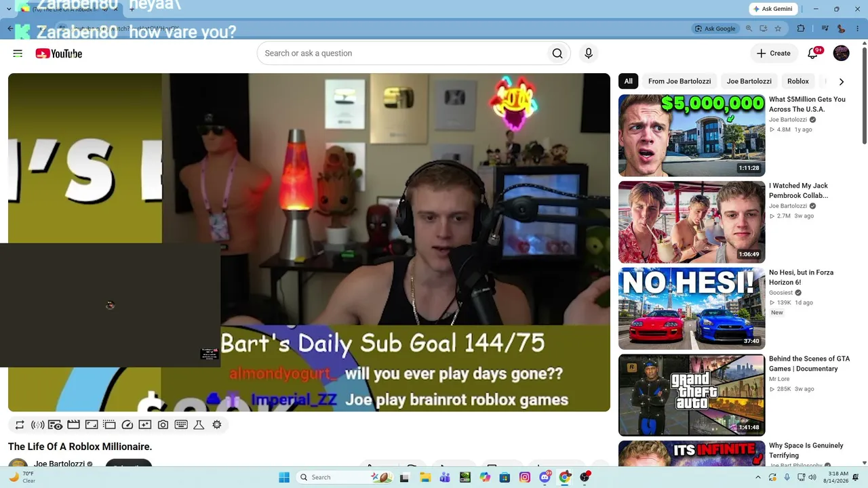Open What $5Million Gets You video thumbnail
Screen dimensions: 868x488
pyautogui.click(x=692, y=136)
